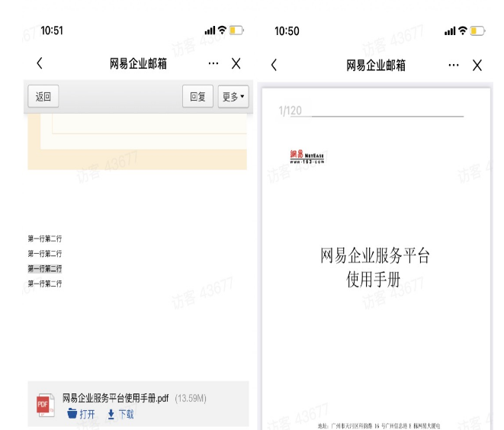Open the three-dot menu in the right phone header
The image size is (504, 430).
click(x=454, y=66)
